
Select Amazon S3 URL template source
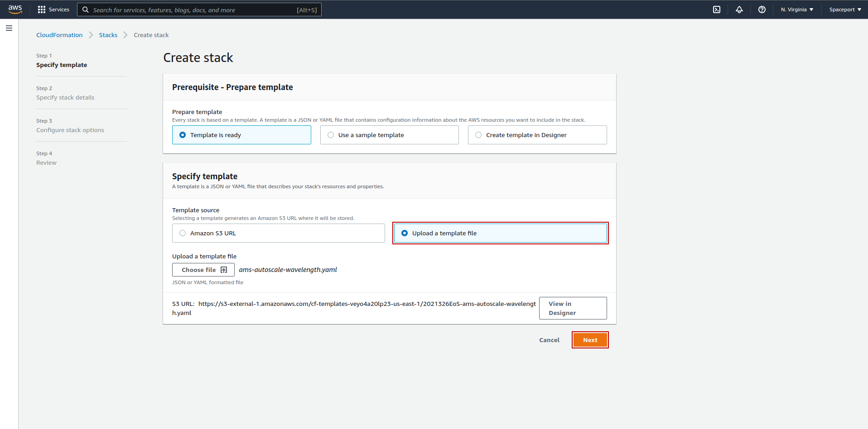click(x=278, y=233)
